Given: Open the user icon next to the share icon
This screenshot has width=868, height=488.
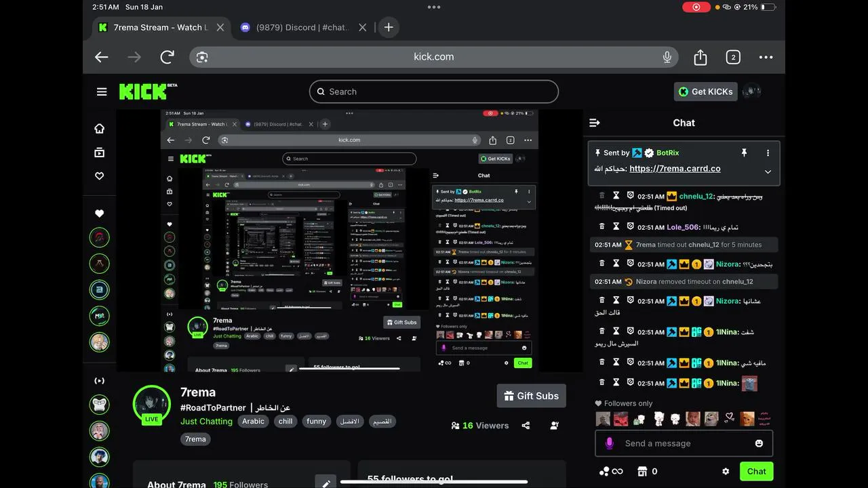Looking at the screenshot, I should (555, 426).
